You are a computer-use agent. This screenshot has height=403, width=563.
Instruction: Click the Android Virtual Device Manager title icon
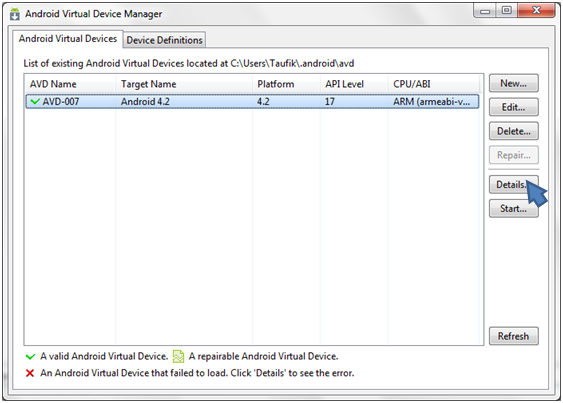point(15,14)
